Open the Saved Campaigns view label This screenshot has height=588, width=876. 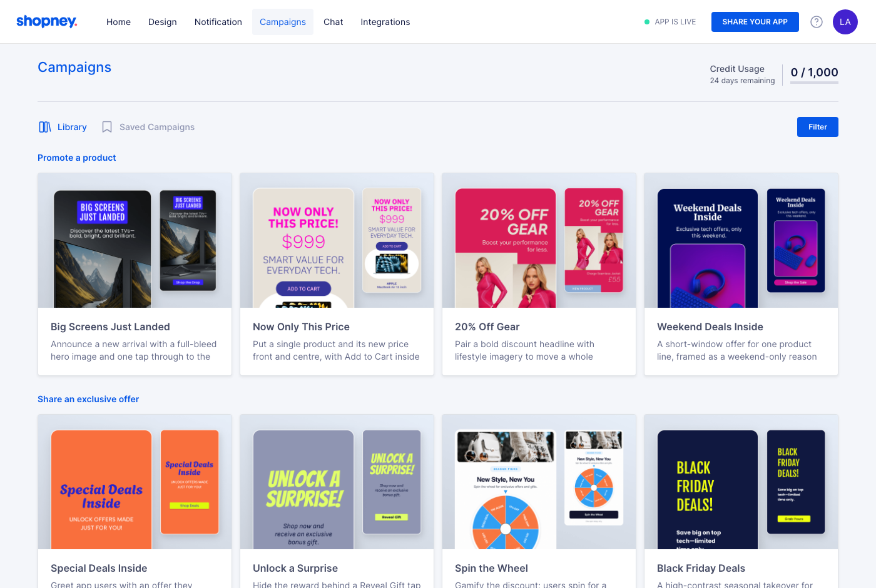pyautogui.click(x=157, y=127)
